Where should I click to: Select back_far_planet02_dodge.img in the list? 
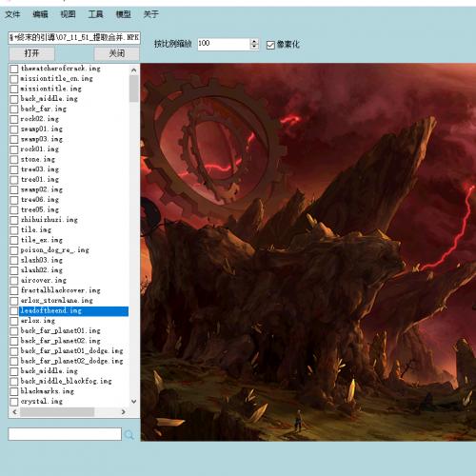(72, 362)
